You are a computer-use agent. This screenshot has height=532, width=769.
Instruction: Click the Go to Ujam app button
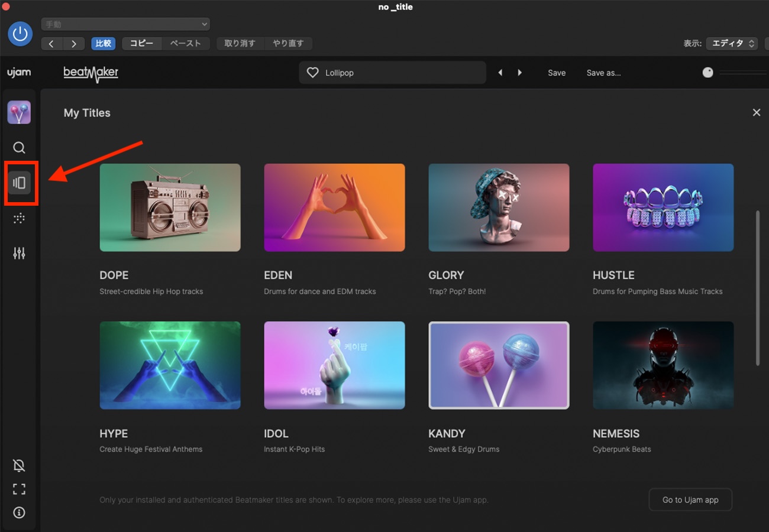(690, 500)
